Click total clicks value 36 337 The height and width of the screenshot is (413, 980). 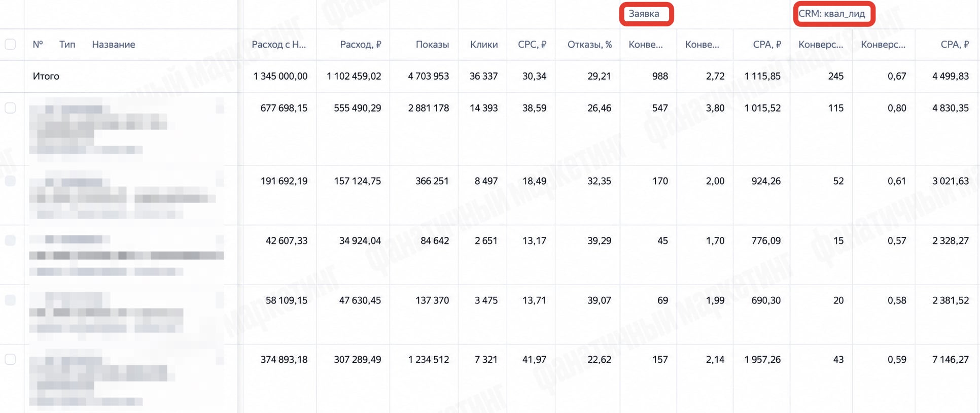tap(484, 76)
